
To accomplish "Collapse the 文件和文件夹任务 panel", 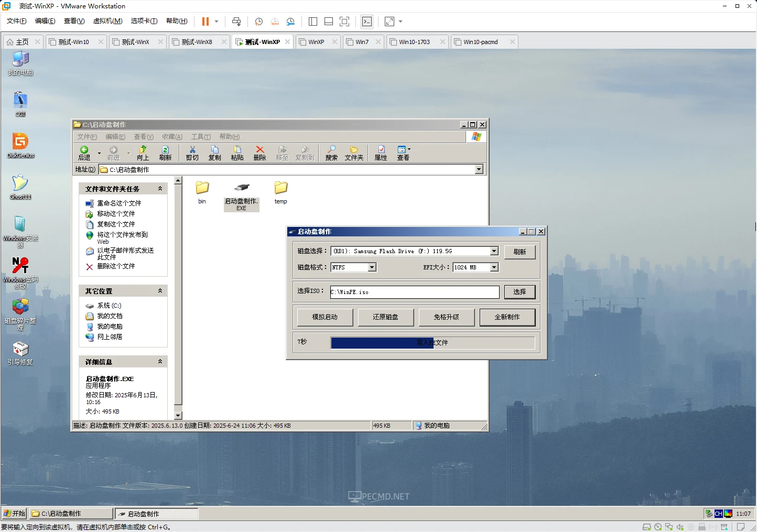I will [160, 189].
